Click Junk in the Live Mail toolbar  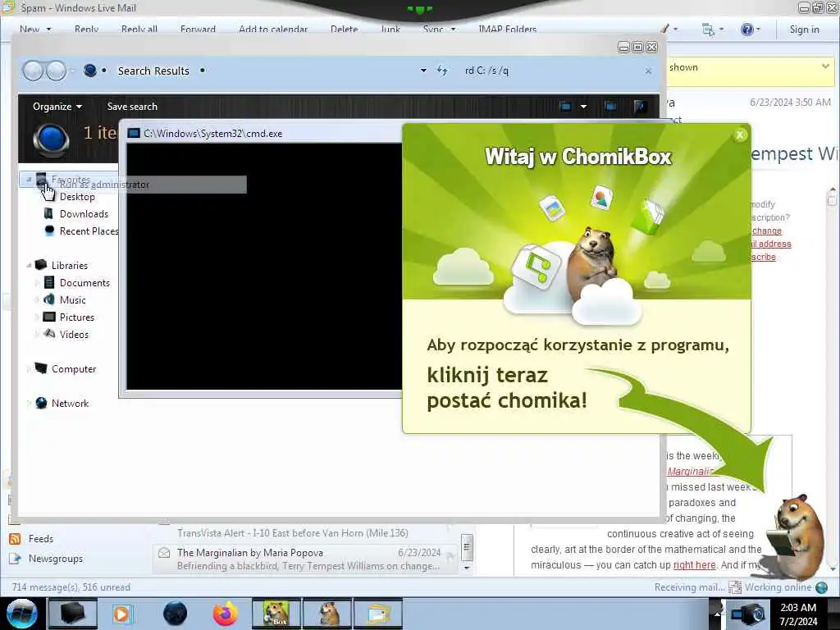pyautogui.click(x=390, y=30)
